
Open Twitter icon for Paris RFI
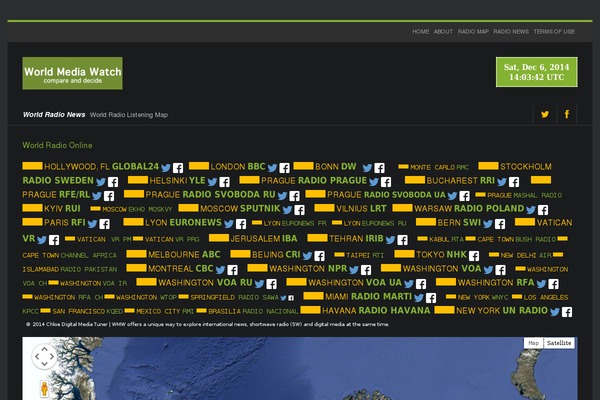pos(92,224)
